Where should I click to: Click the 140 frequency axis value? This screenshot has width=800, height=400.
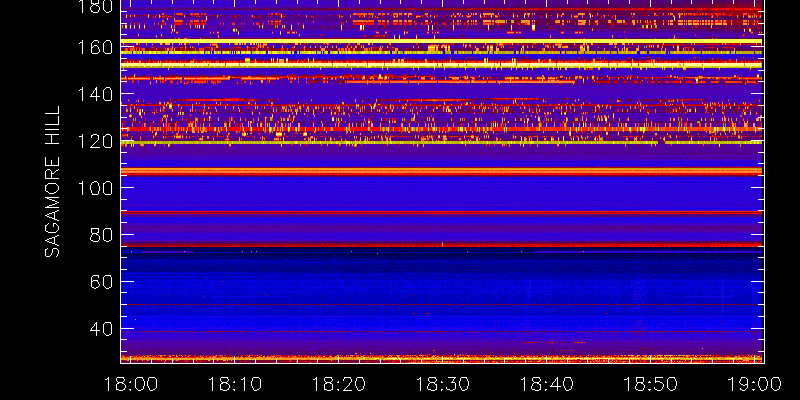pyautogui.click(x=94, y=94)
